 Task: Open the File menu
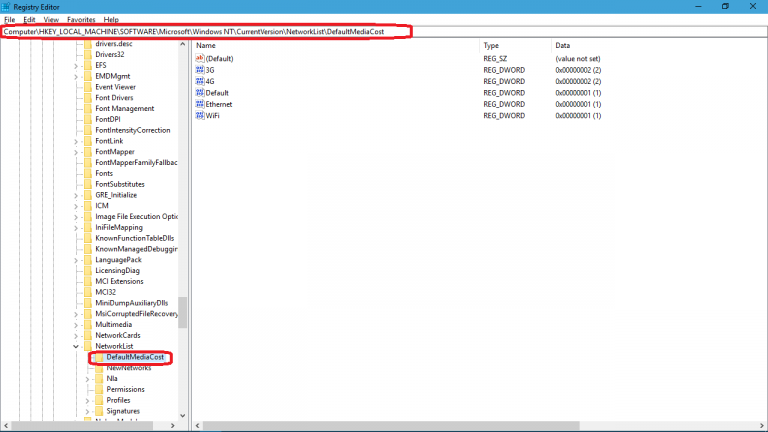click(9, 19)
